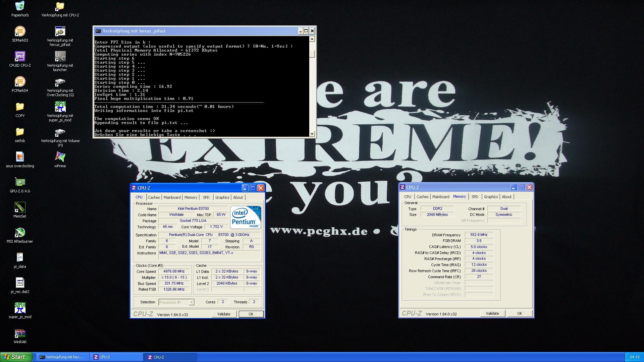Click scroll-up arrow in pifast console
Screen dimensions: 644x362
[312, 39]
